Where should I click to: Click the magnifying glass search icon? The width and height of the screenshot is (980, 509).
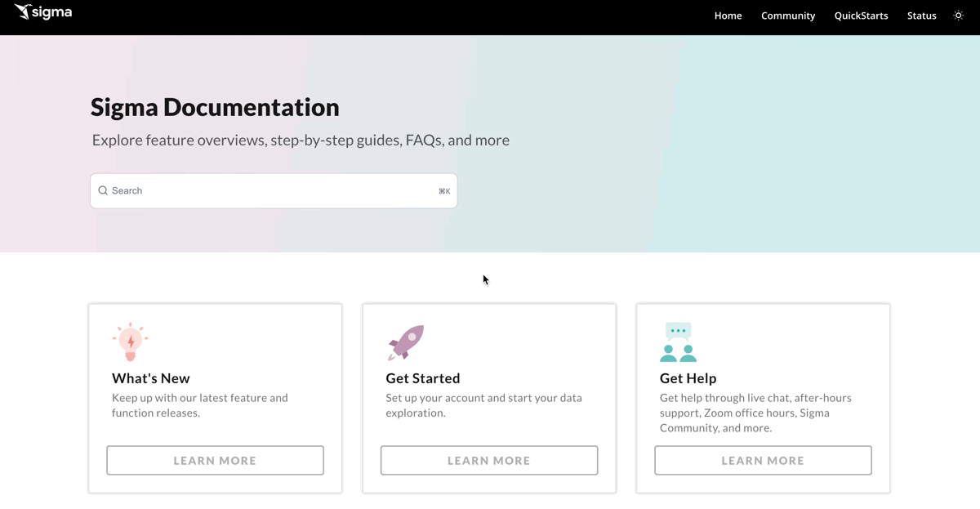click(103, 190)
